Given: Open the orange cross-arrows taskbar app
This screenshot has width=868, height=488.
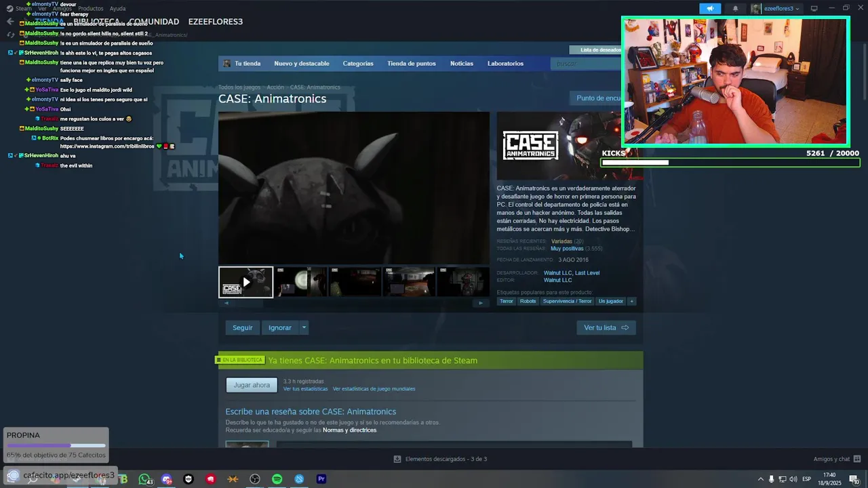Looking at the screenshot, I should click(x=233, y=479).
